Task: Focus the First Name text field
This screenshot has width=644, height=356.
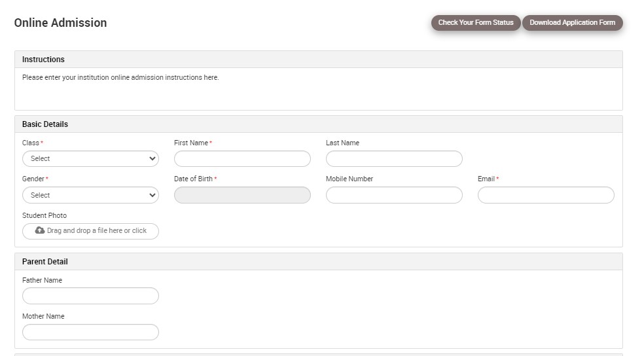Action: coord(242,158)
